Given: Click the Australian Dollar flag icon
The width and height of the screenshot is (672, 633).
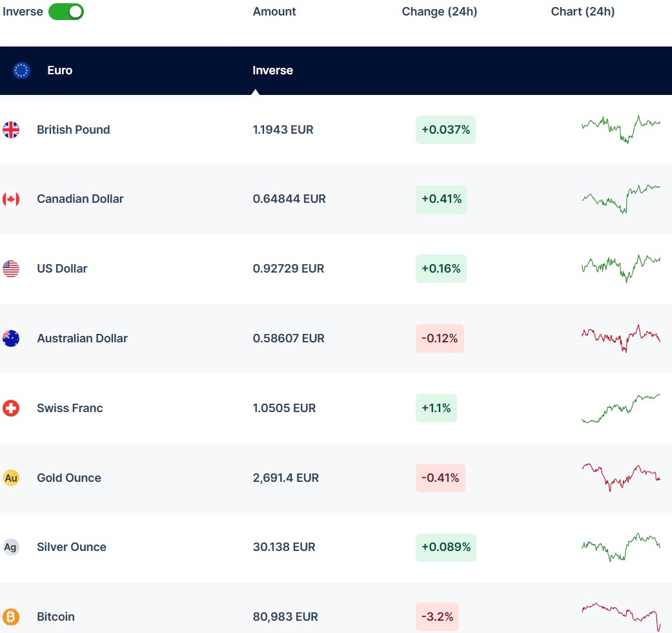Looking at the screenshot, I should tap(11, 338).
